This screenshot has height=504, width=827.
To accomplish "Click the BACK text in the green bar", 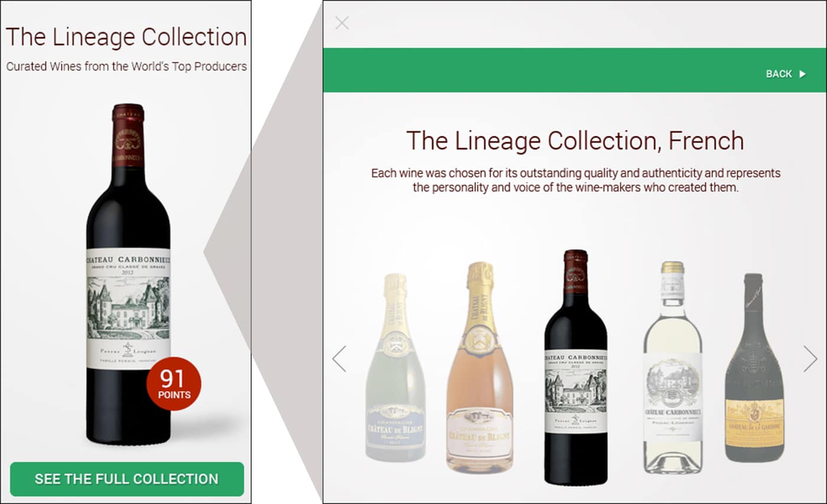I will pyautogui.click(x=779, y=74).
